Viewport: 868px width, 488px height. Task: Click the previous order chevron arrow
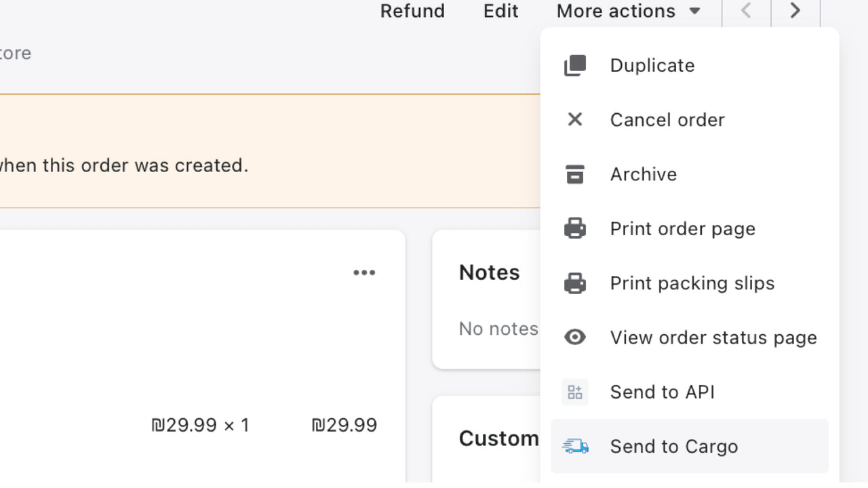tap(746, 11)
